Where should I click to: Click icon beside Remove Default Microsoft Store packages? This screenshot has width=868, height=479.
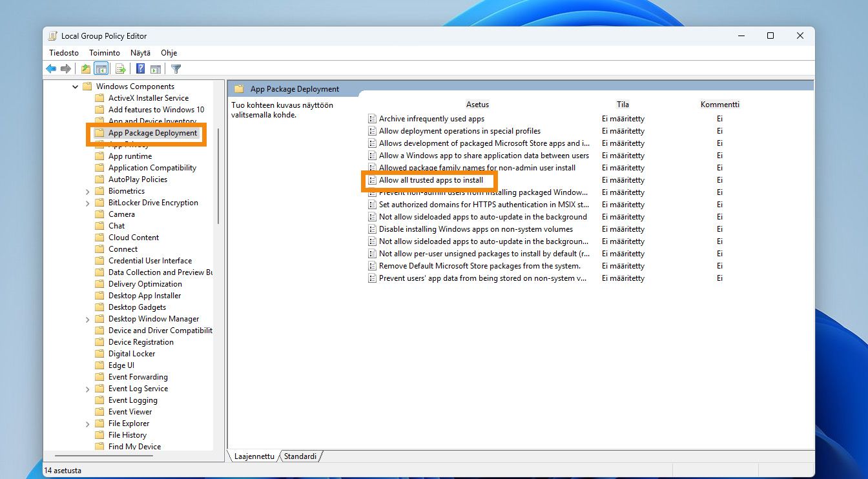click(x=372, y=266)
